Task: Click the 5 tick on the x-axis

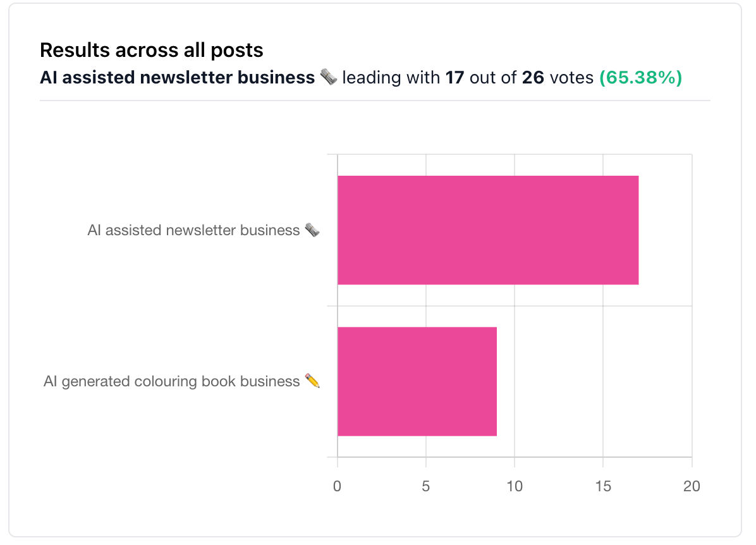Action: click(426, 486)
